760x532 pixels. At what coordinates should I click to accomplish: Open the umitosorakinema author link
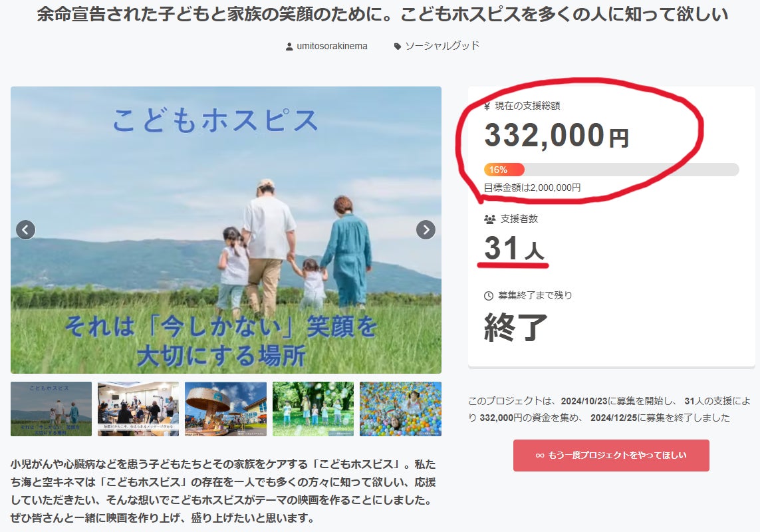point(332,46)
